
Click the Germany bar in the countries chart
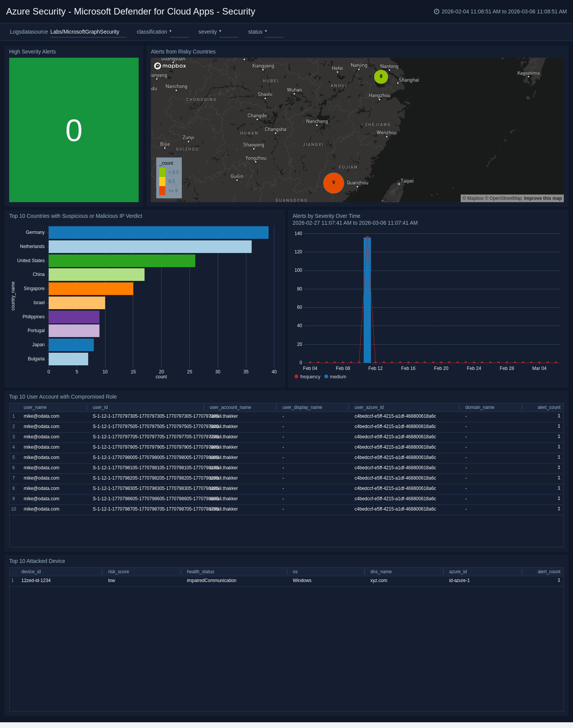pyautogui.click(x=158, y=232)
